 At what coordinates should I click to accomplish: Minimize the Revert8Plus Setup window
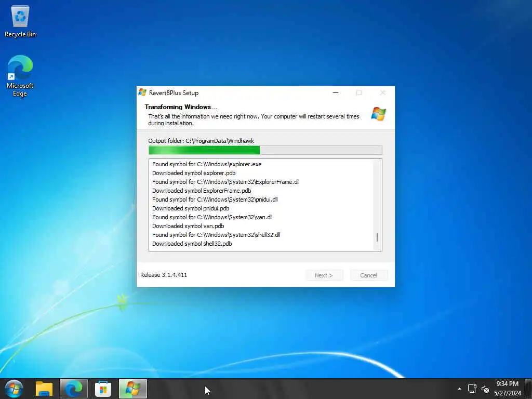coord(336,92)
